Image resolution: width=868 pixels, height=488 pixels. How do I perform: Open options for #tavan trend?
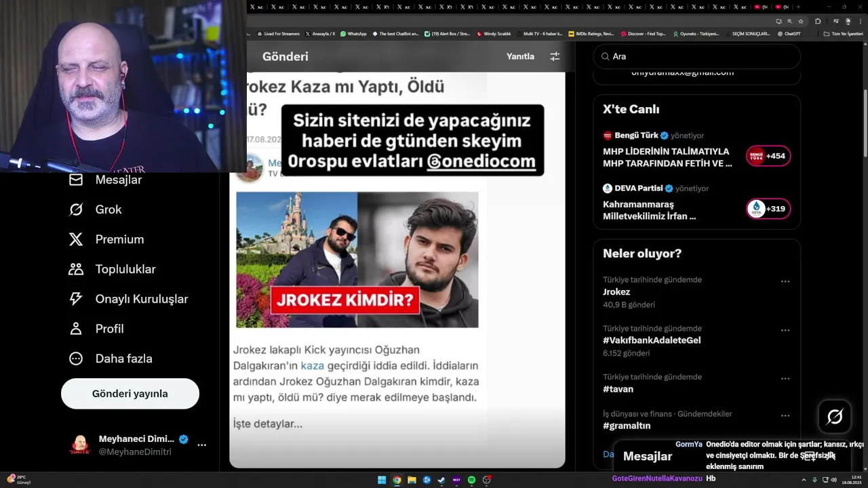click(x=785, y=379)
